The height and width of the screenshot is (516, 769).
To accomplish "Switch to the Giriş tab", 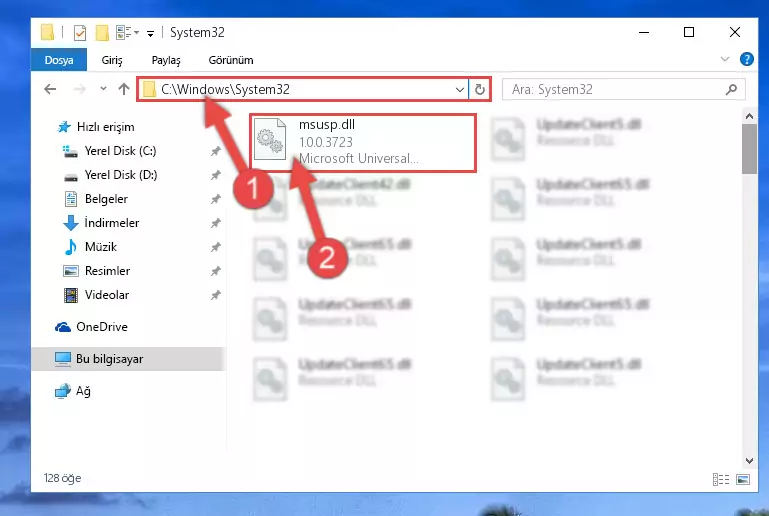I will coord(112,60).
